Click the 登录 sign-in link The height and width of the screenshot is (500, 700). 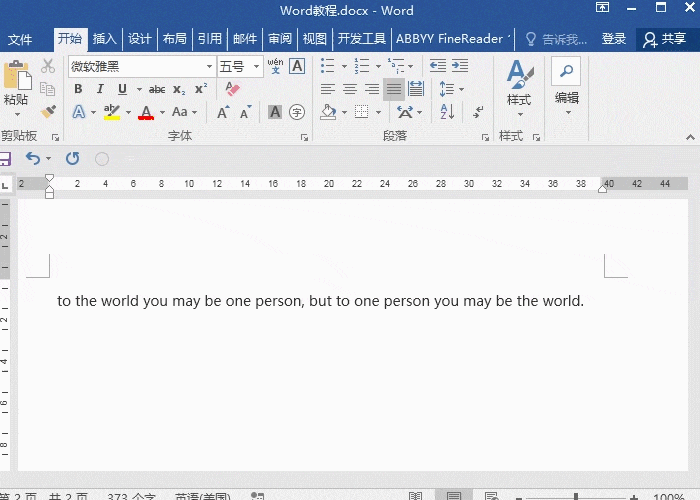tap(614, 39)
